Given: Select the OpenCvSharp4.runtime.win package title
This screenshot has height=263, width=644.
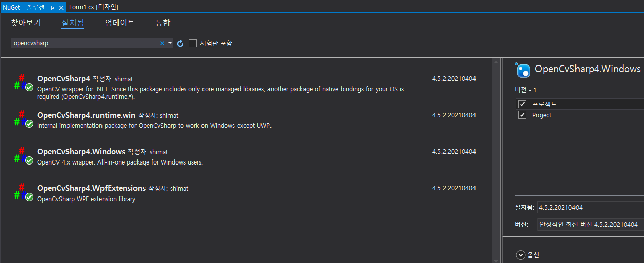Looking at the screenshot, I should 86,115.
